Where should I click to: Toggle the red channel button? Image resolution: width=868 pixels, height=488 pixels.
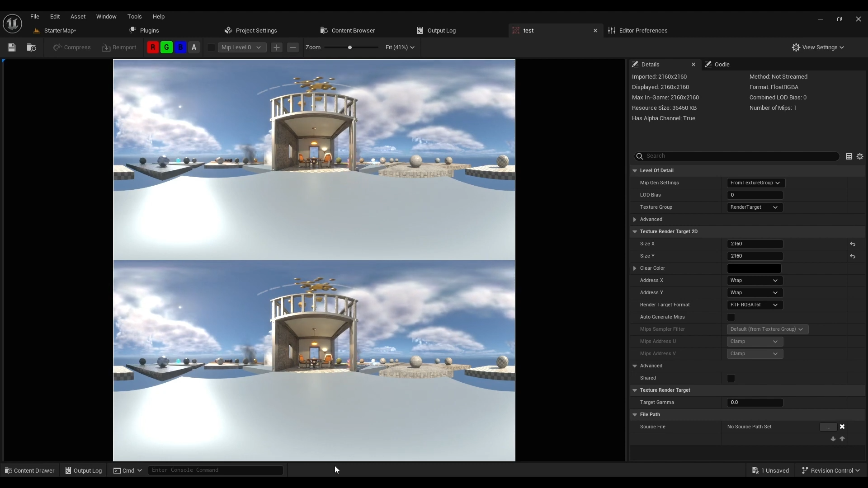click(153, 47)
